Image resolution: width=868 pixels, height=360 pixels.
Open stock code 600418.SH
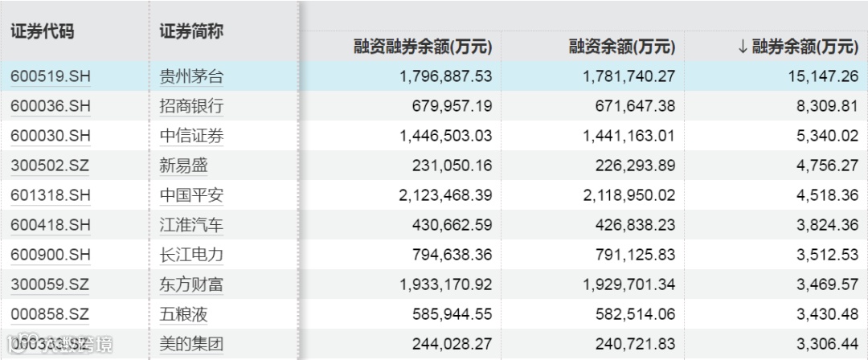[51, 226]
